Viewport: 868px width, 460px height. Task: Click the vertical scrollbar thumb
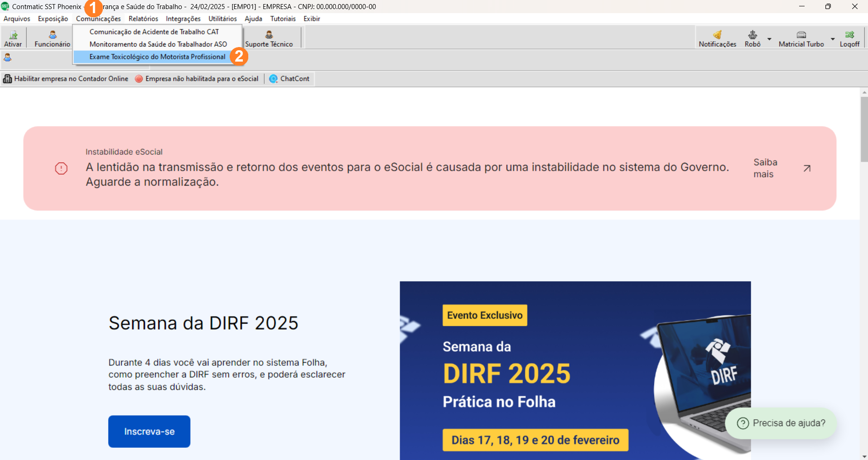864,129
